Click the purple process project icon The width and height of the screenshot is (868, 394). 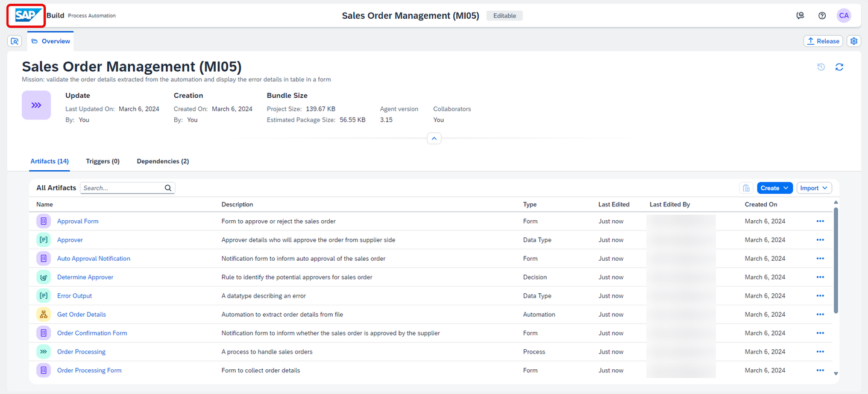point(36,105)
